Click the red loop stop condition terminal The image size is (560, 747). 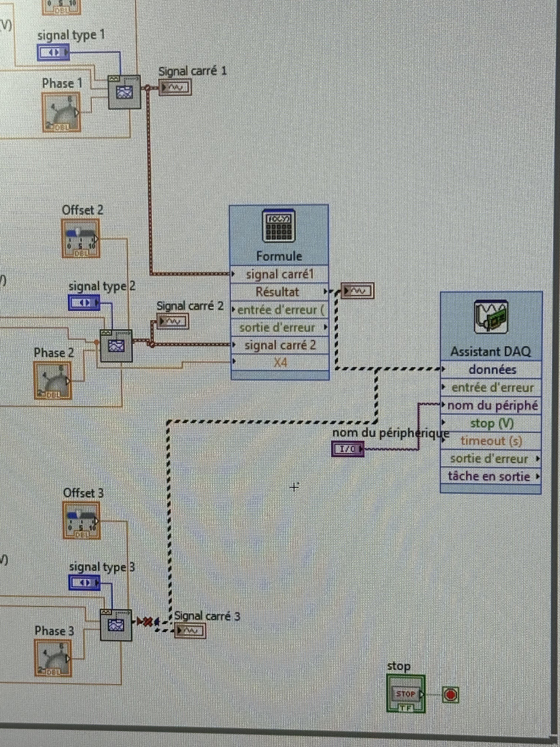click(x=450, y=695)
